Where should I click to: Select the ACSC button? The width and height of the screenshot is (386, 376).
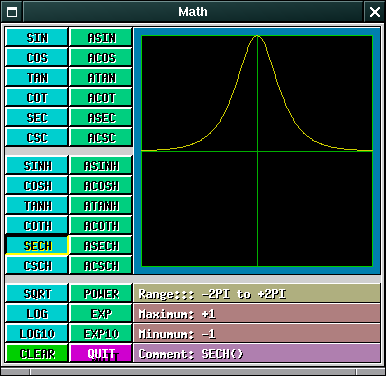pyautogui.click(x=101, y=137)
